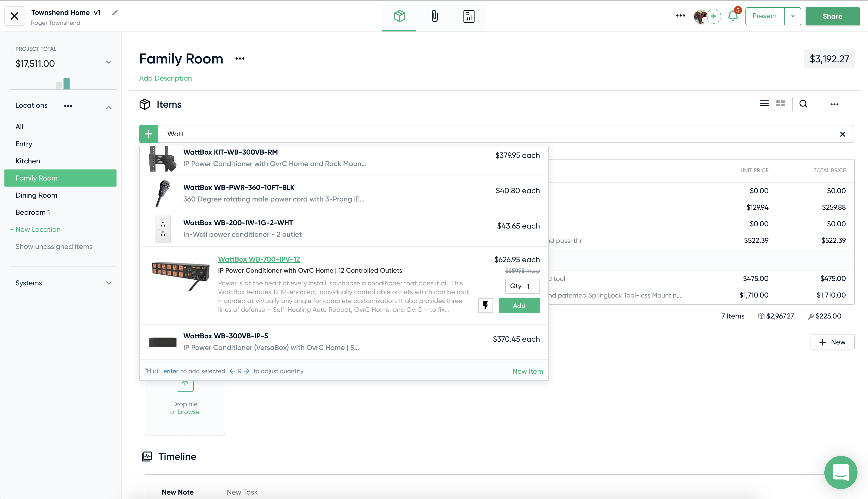Click New Item link
This screenshot has height=499, width=868.
tap(528, 371)
